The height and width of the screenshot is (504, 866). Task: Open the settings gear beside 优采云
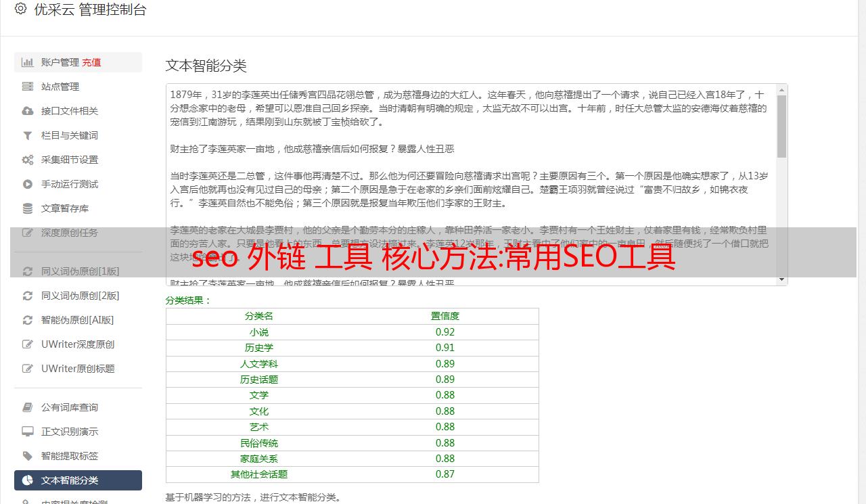[20, 10]
